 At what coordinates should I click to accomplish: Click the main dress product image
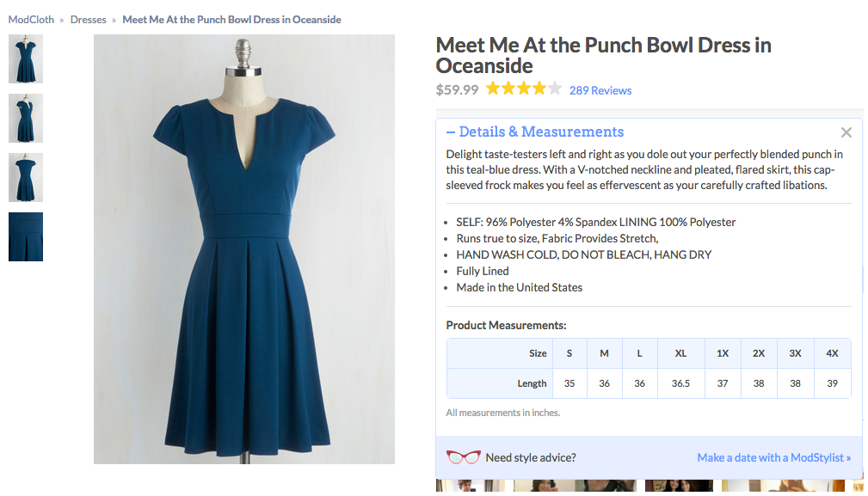(244, 249)
